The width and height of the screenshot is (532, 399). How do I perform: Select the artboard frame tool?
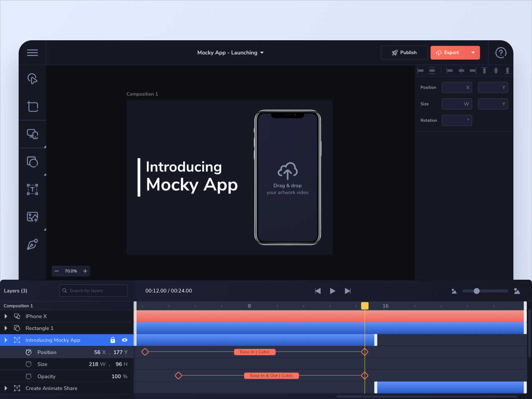(x=33, y=106)
